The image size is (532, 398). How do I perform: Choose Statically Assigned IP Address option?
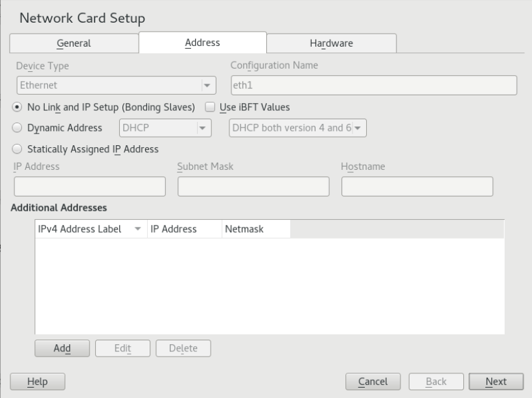tap(17, 149)
